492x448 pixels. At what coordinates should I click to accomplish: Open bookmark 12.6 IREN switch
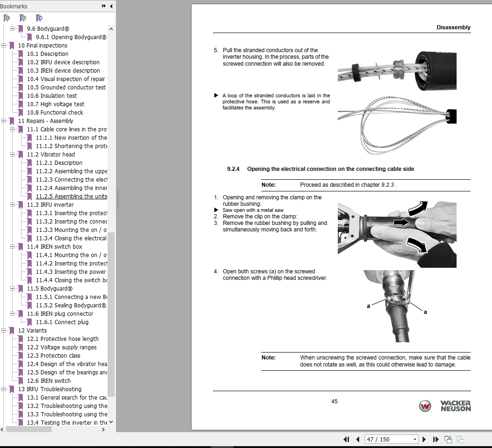[x=48, y=381]
